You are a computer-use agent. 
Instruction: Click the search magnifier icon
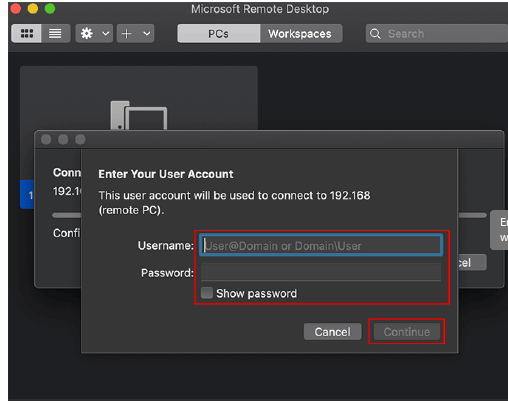point(375,34)
